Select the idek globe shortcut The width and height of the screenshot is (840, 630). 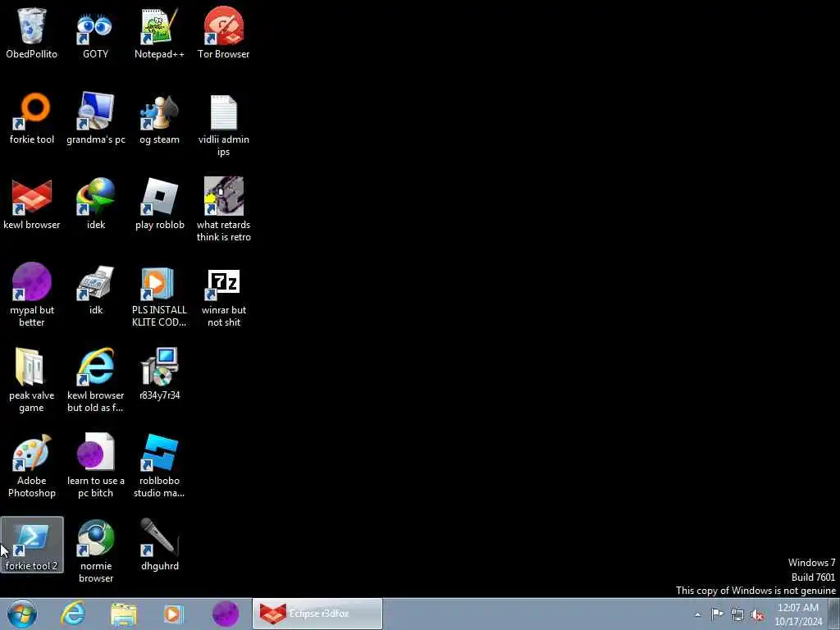95,204
